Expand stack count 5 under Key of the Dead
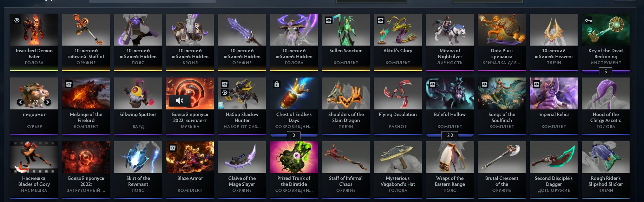 606,72
